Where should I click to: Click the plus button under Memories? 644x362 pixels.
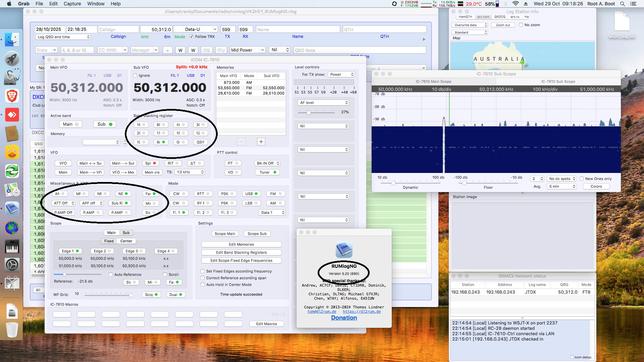point(261,142)
